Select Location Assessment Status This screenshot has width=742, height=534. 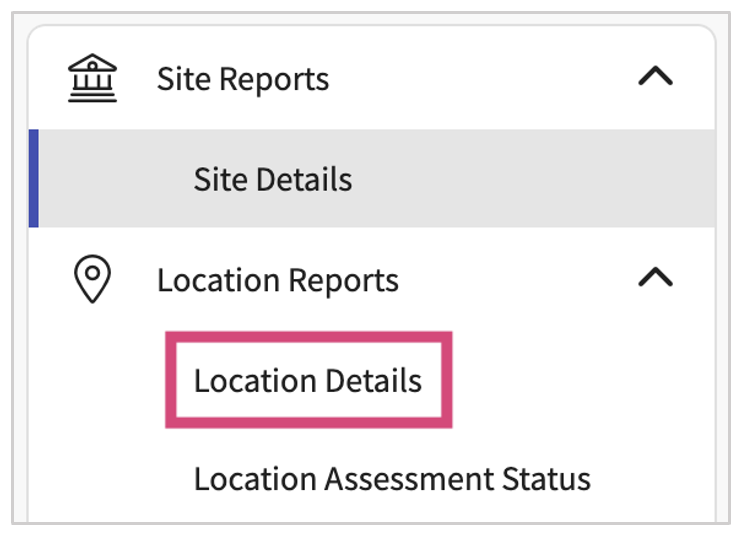pyautogui.click(x=392, y=479)
